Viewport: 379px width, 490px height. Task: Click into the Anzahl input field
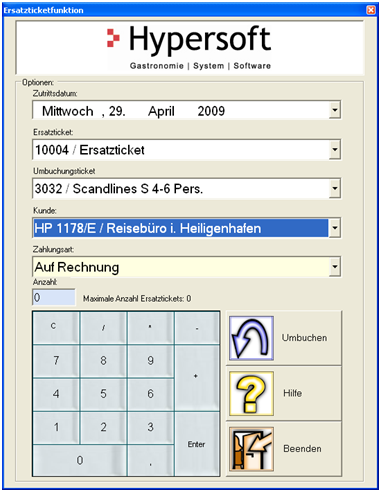tap(54, 297)
